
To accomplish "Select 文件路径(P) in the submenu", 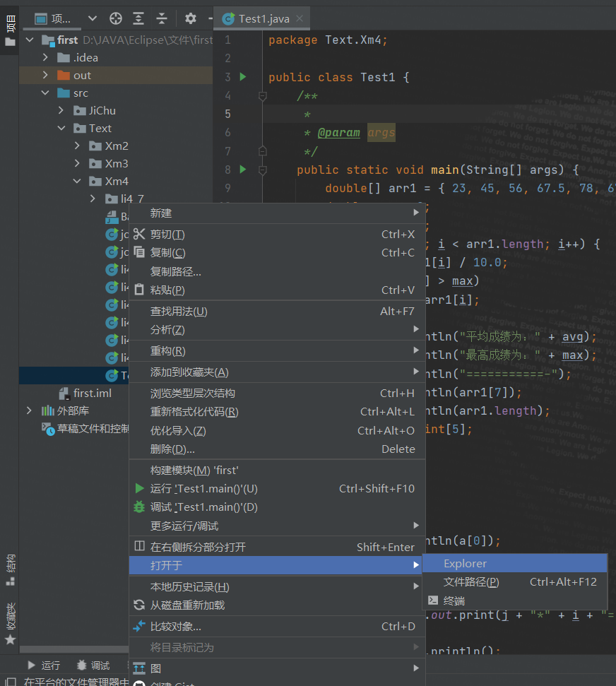I will pyautogui.click(x=514, y=581).
